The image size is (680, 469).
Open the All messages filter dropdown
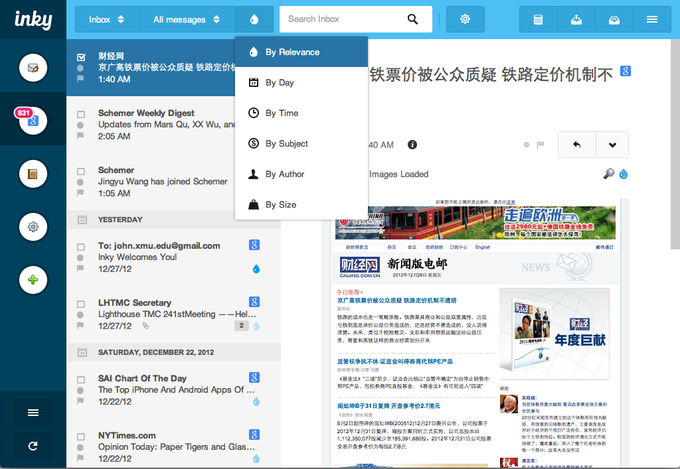click(187, 19)
